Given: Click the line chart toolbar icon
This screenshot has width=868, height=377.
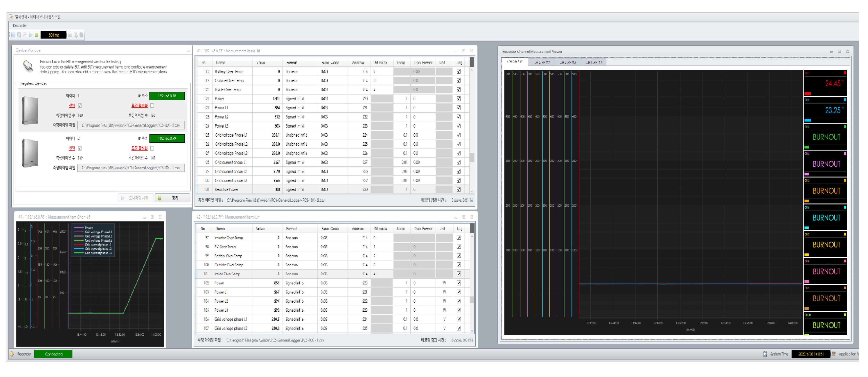Looking at the screenshot, I should 25,35.
